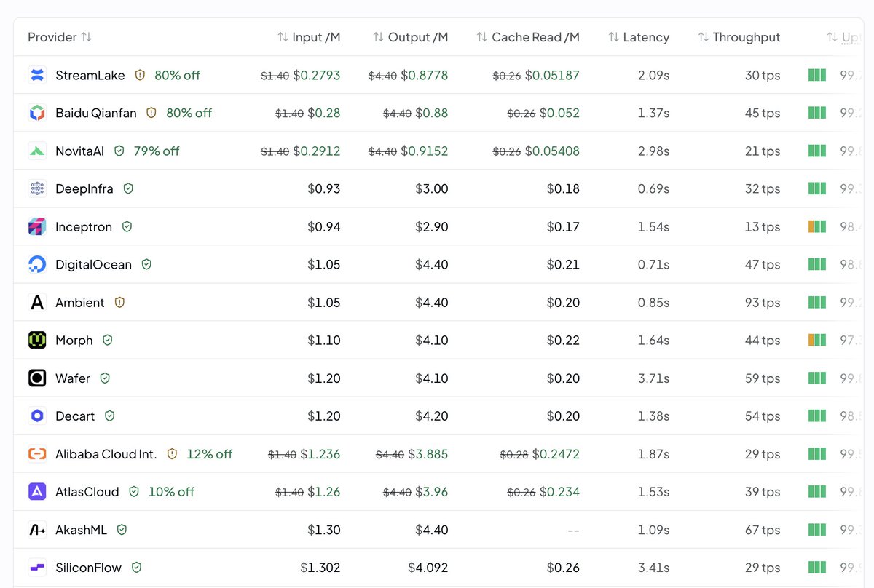Image resolution: width=874 pixels, height=588 pixels.
Task: Open the StreamLake provider name
Action: 90,75
